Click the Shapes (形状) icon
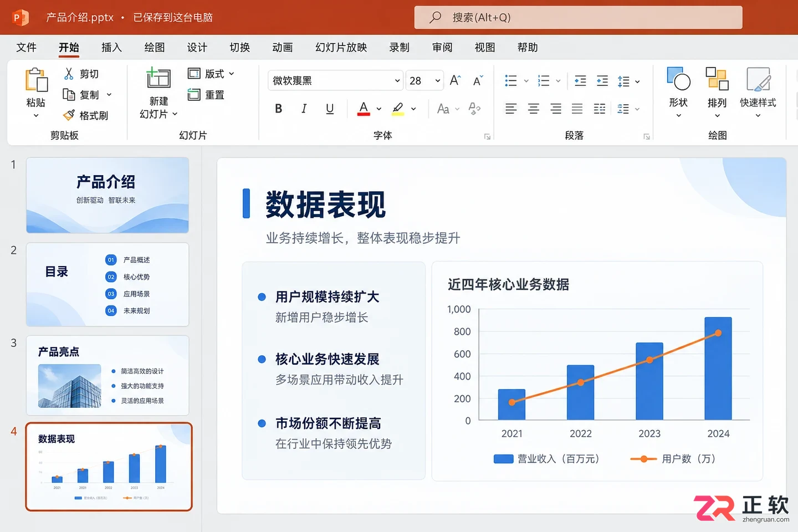The width and height of the screenshot is (798, 532). tap(678, 79)
